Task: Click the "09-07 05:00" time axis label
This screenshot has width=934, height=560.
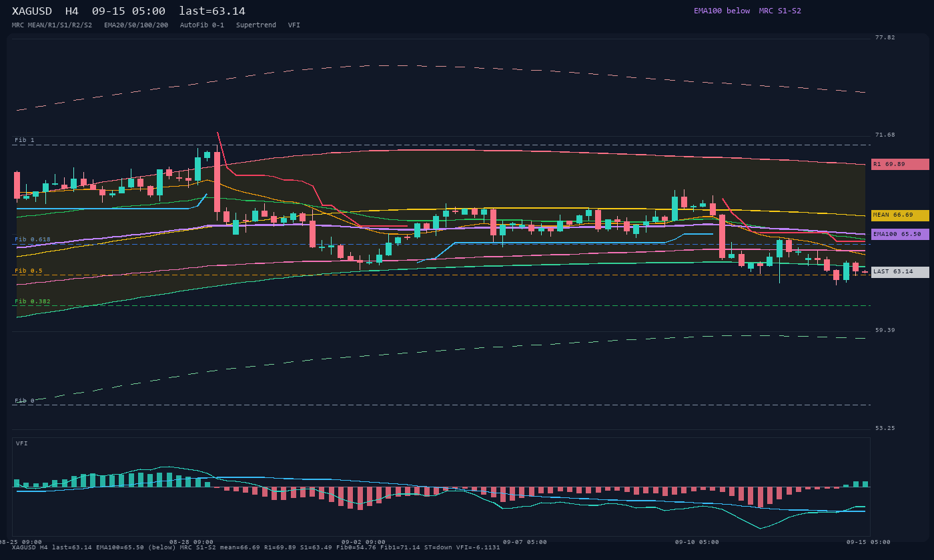Action: click(525, 542)
